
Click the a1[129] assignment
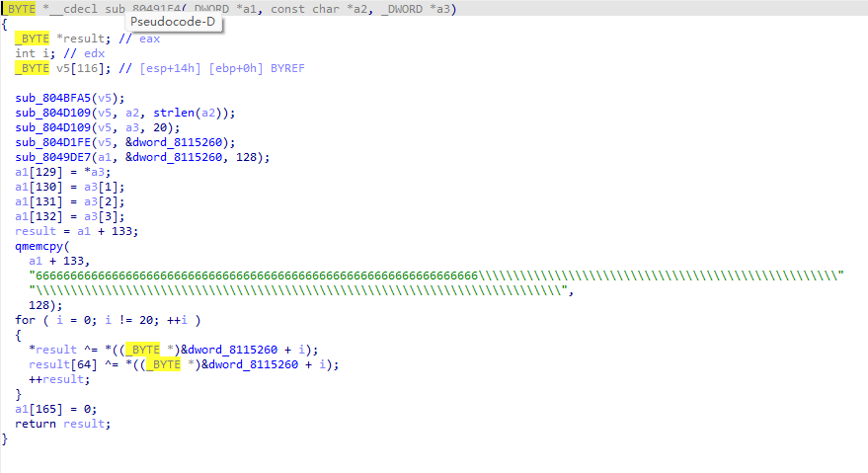point(63,172)
